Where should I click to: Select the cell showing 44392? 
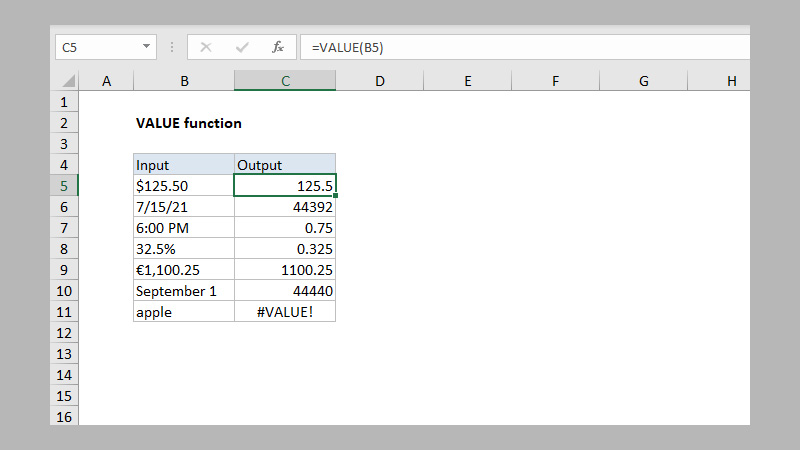[285, 207]
